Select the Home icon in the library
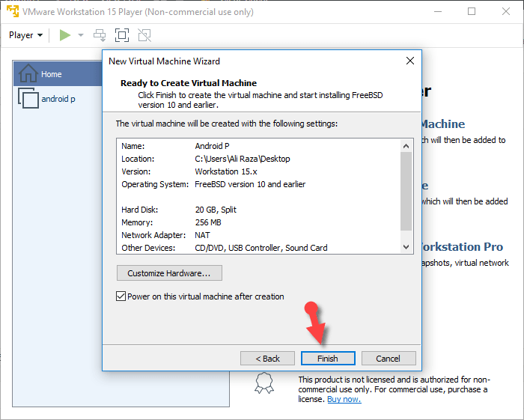Viewport: 524px width, 420px height. [x=28, y=73]
